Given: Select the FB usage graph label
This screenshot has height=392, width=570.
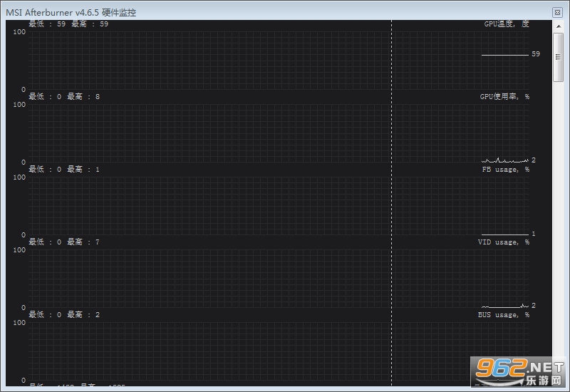Looking at the screenshot, I should click(x=506, y=170).
